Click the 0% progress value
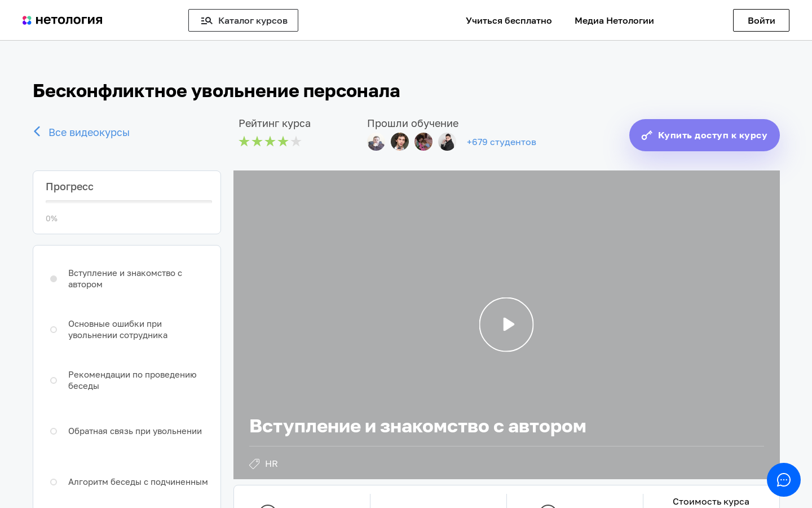812x508 pixels. click(x=51, y=218)
